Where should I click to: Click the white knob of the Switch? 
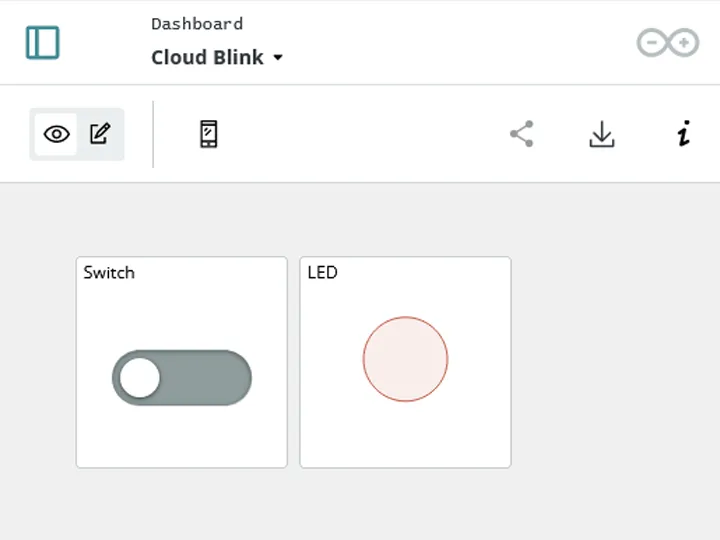click(140, 377)
